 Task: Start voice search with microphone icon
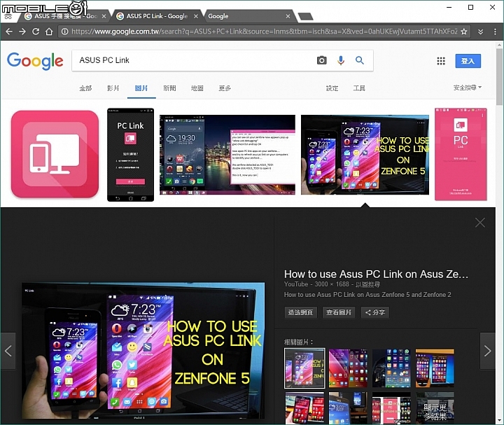click(x=341, y=60)
